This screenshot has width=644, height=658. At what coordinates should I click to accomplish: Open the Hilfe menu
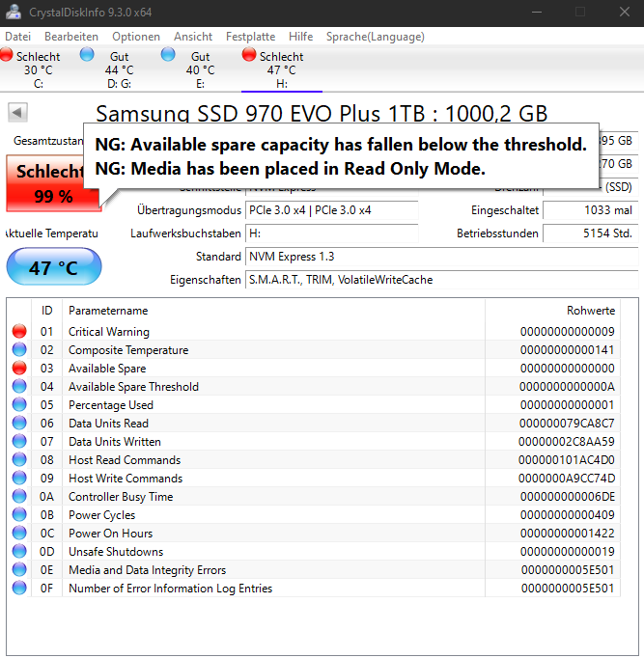coord(300,37)
